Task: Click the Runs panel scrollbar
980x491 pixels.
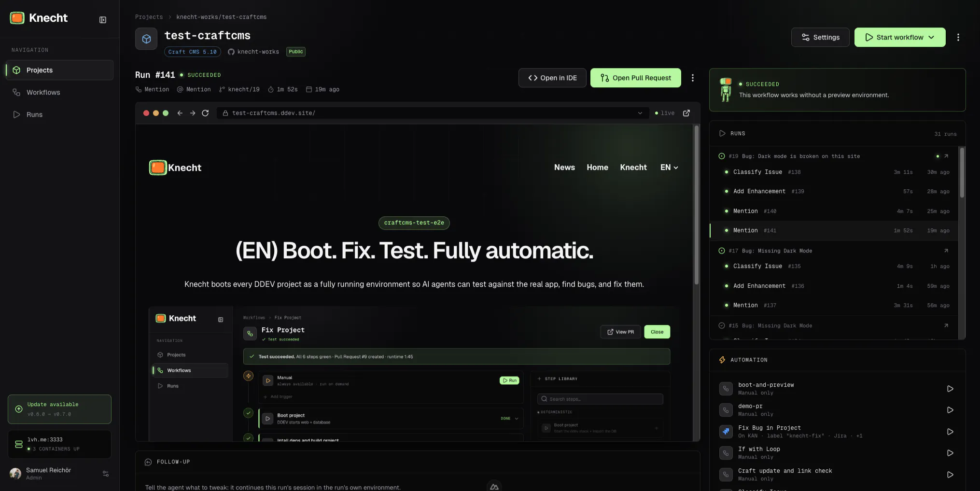Action: pyautogui.click(x=962, y=172)
